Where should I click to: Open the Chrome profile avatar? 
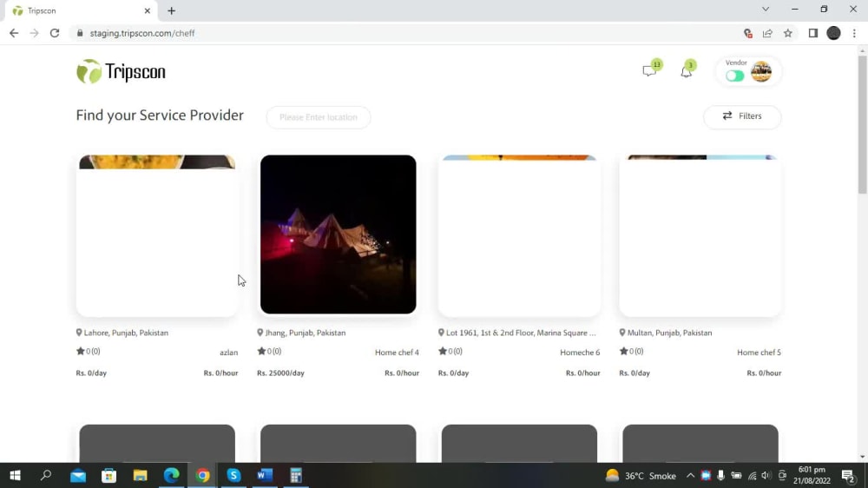click(833, 33)
